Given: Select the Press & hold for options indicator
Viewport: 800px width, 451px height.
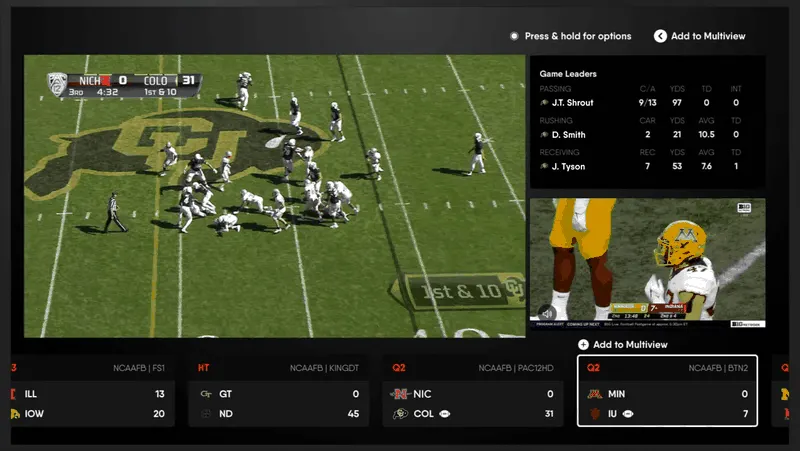Looking at the screenshot, I should [x=514, y=36].
